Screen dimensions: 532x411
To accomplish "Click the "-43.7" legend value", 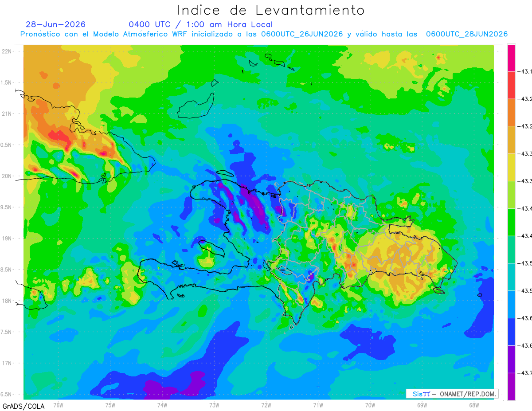I will pos(525,373).
